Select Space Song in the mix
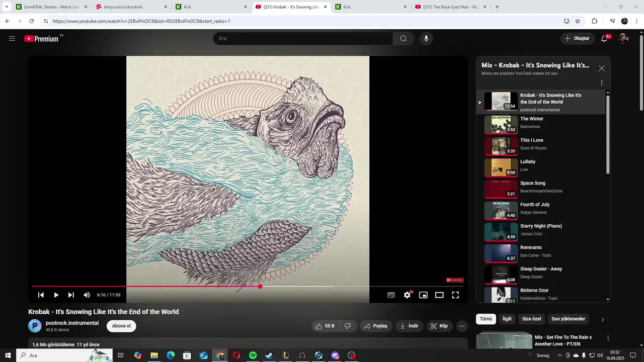644x362 pixels. pyautogui.click(x=541, y=188)
